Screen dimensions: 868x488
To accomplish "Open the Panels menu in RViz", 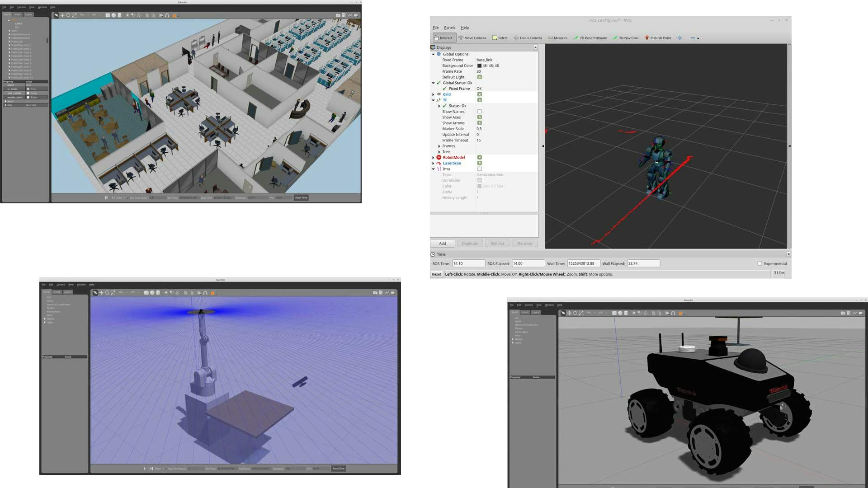I will point(449,28).
